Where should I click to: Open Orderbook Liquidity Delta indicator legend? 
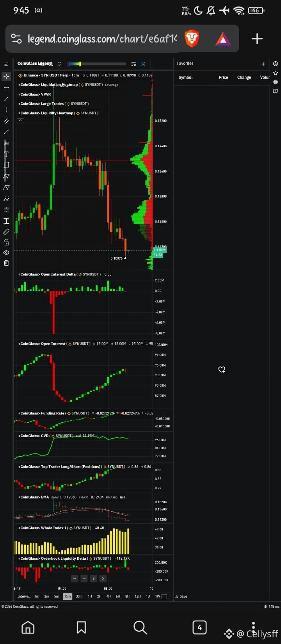pos(52,558)
